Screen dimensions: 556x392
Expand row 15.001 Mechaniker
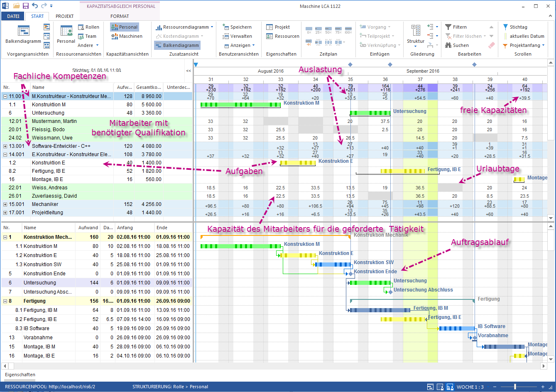coord(5,204)
